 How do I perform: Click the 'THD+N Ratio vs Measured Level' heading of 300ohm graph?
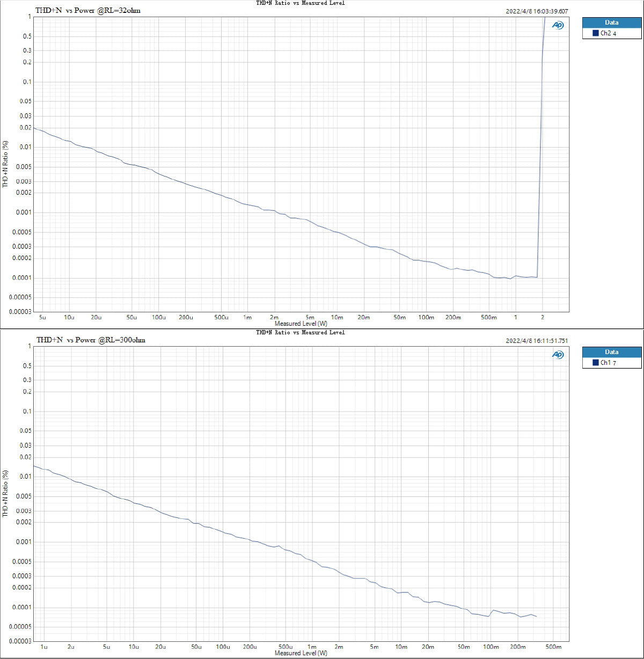tap(301, 333)
